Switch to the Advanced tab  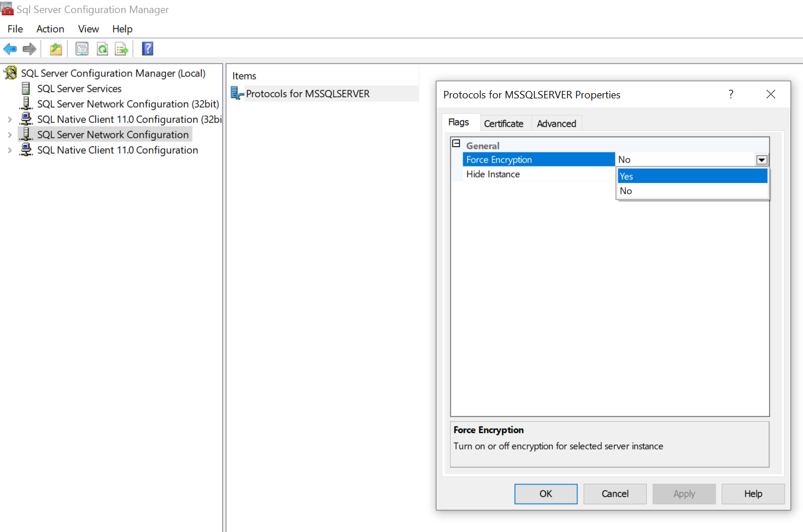point(556,123)
